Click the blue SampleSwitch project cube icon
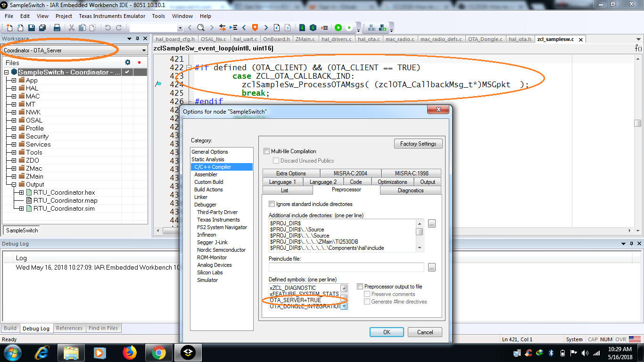Image resolution: width=644 pixels, height=362 pixels. (14, 72)
